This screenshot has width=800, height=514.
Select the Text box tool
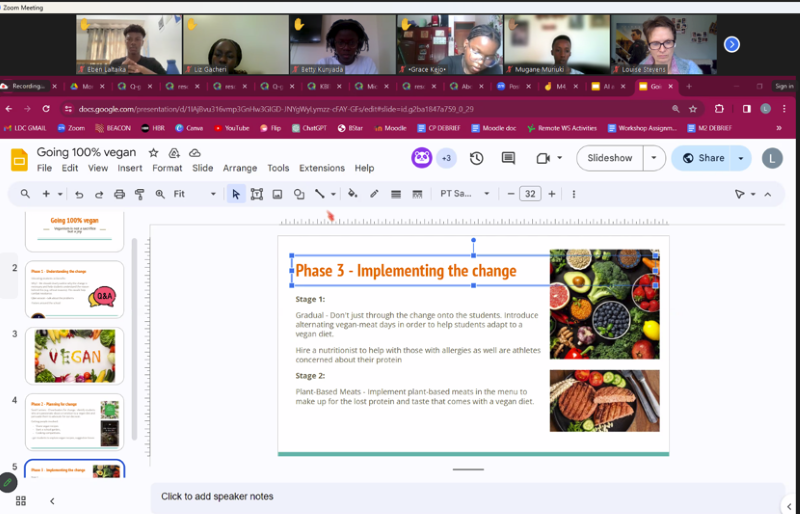[257, 194]
